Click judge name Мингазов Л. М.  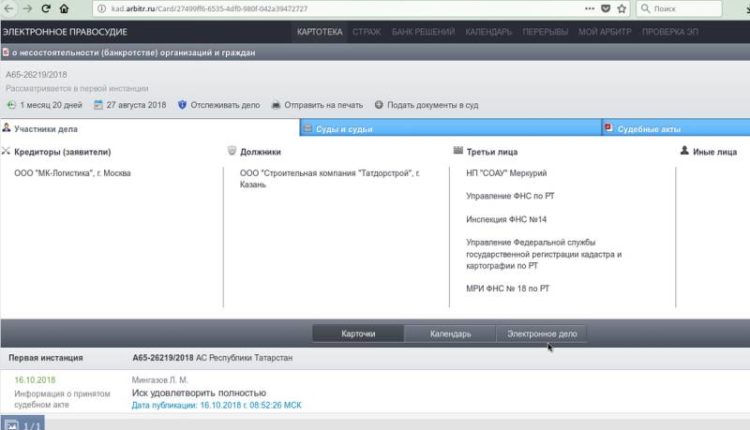pos(160,380)
